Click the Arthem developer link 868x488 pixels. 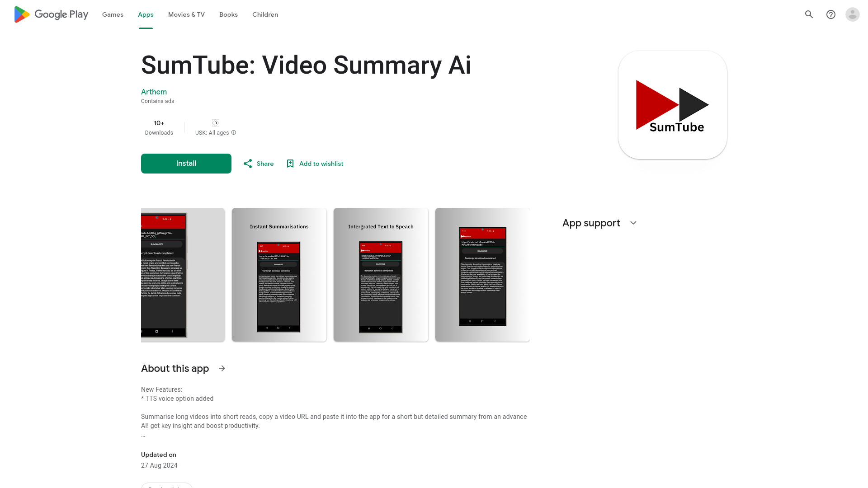coord(154,92)
